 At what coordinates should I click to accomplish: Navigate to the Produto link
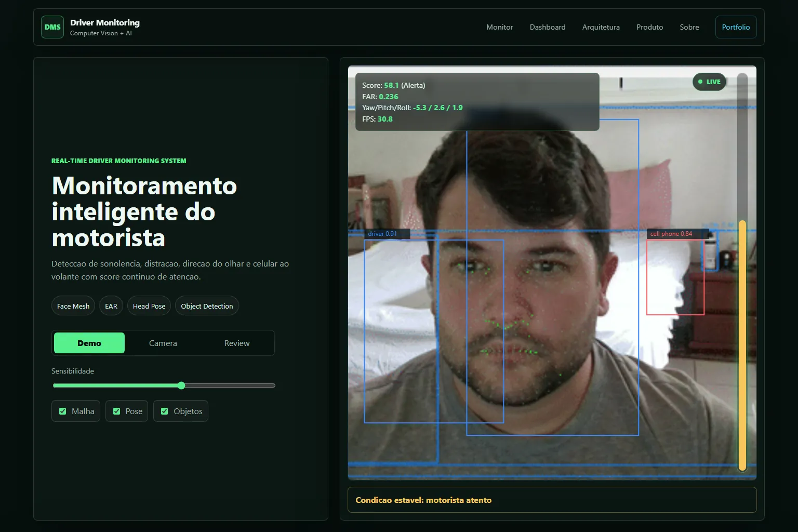[649, 27]
